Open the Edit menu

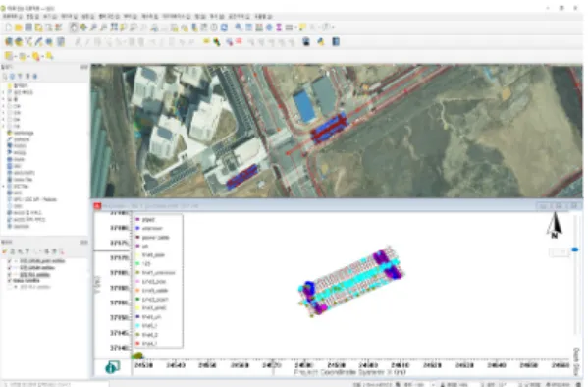pos(32,16)
